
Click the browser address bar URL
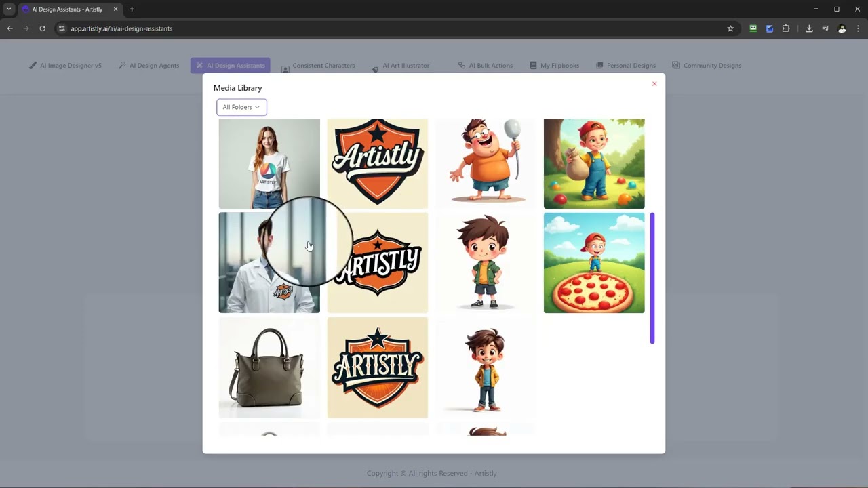pos(121,28)
